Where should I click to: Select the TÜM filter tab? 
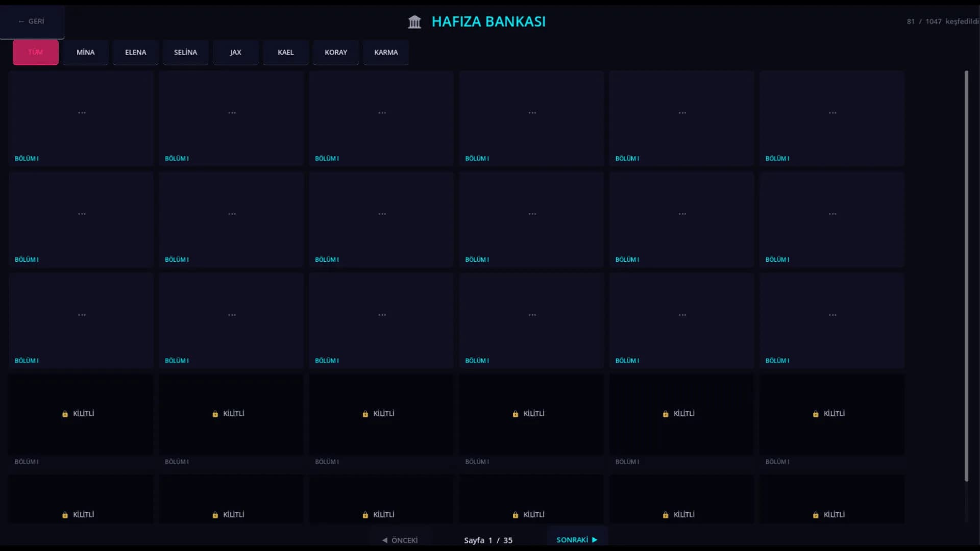pos(36,53)
